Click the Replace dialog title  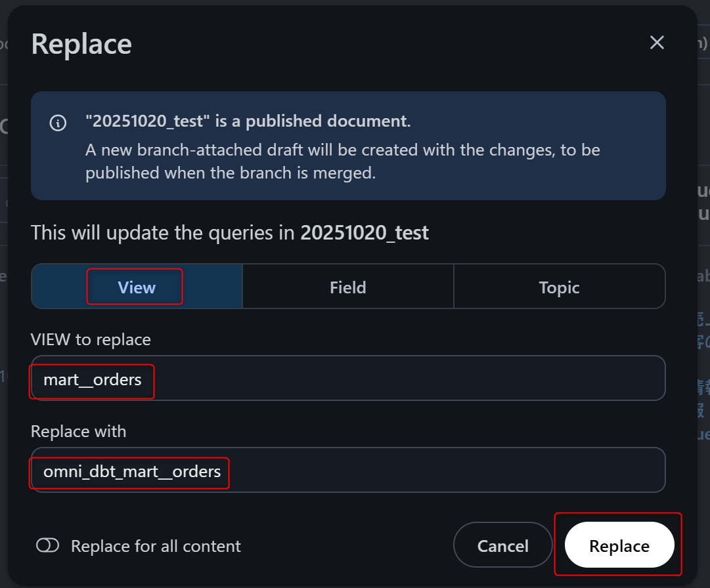[x=81, y=45]
